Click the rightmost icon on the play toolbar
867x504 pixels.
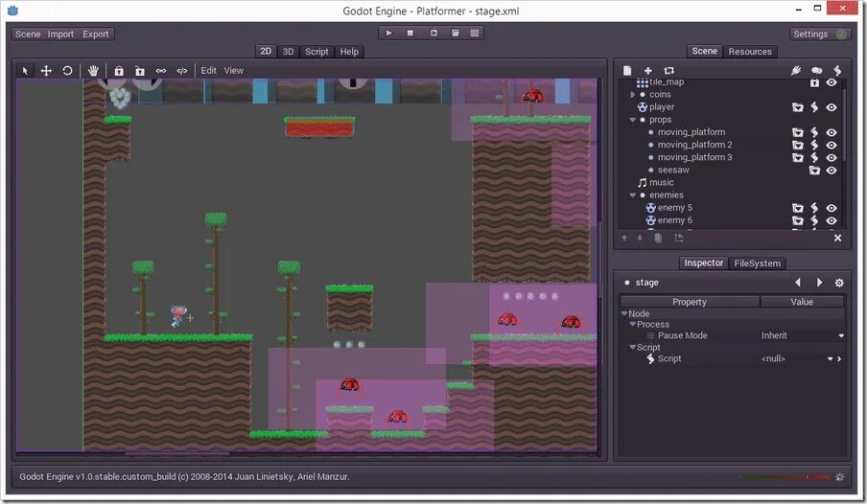point(475,34)
